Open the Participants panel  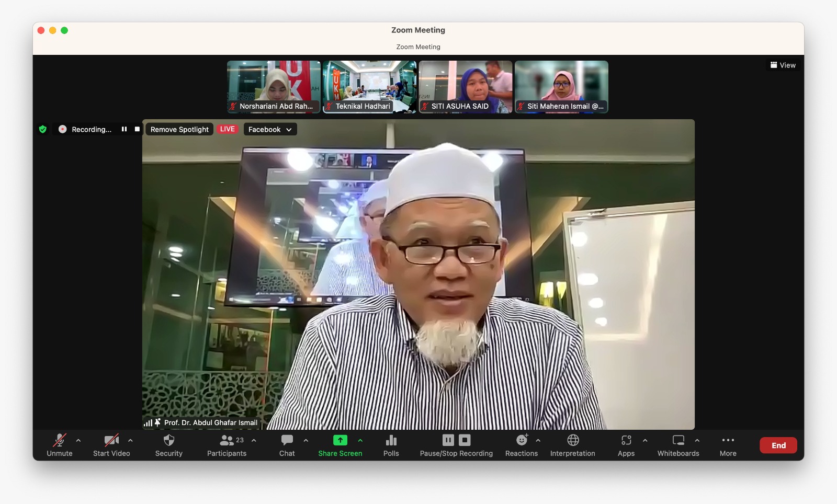(x=227, y=440)
